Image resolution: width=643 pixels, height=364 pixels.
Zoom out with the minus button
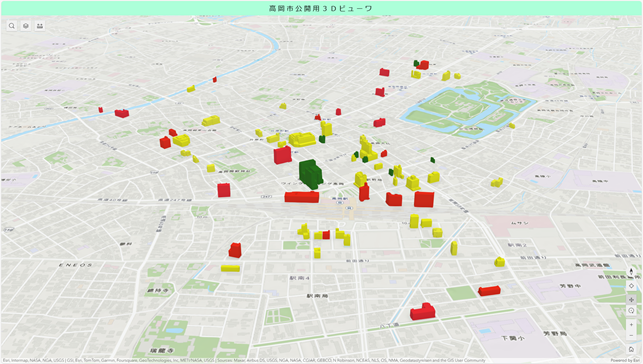pos(631,335)
